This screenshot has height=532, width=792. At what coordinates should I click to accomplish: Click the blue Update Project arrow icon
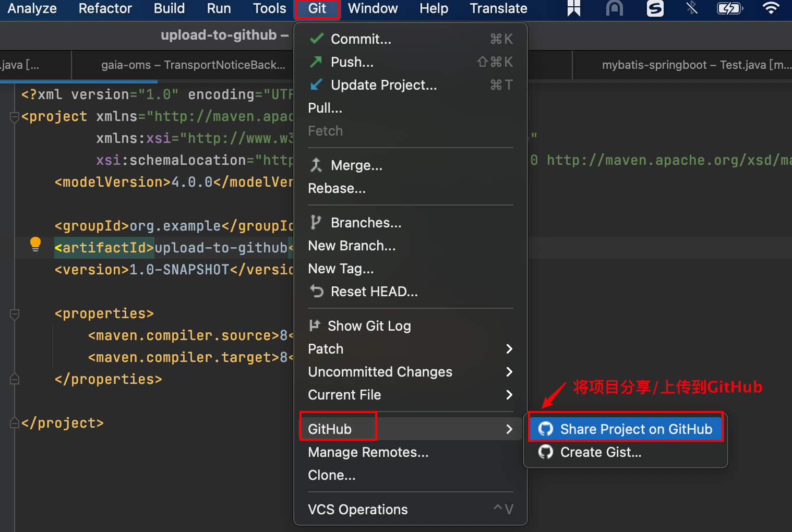[x=316, y=84]
